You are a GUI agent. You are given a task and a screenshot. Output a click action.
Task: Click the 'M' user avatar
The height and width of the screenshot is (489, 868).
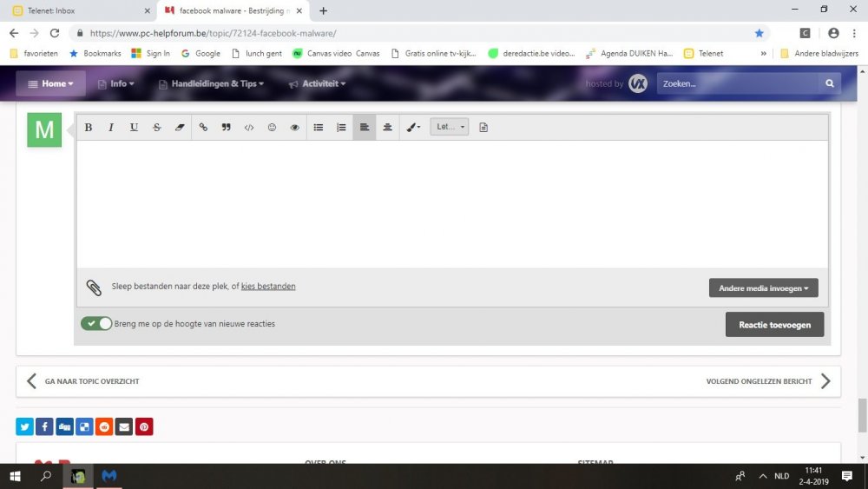click(44, 130)
